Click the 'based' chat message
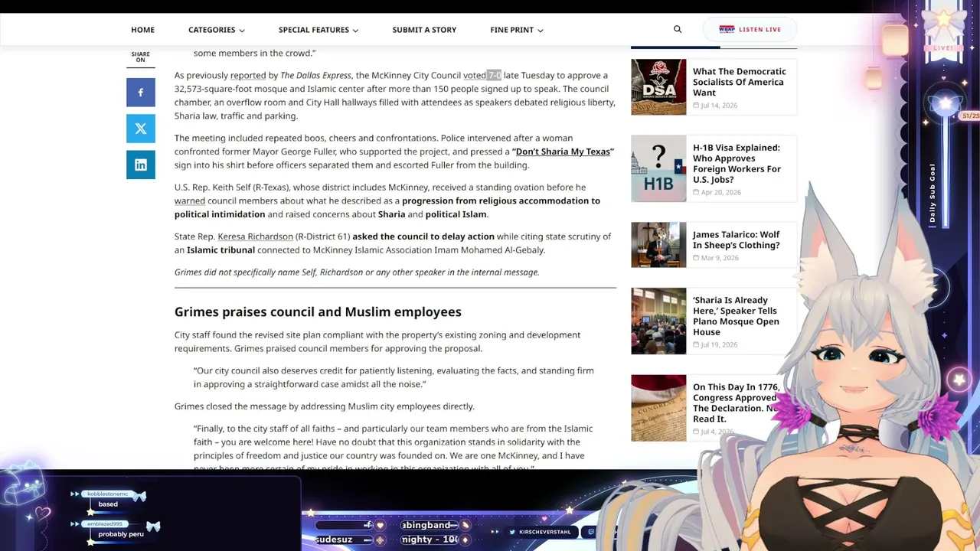This screenshot has width=980, height=551. pos(108,504)
